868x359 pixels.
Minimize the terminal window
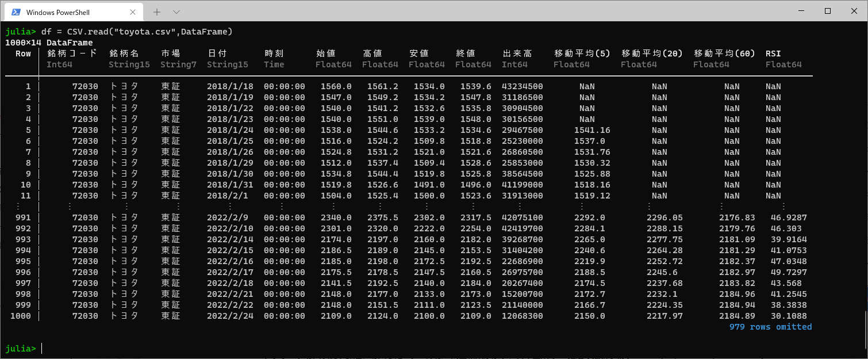801,11
